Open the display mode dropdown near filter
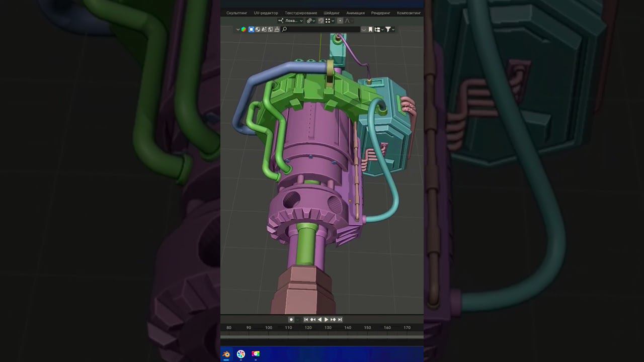Viewport: 644px width, 362px height. pos(379,29)
